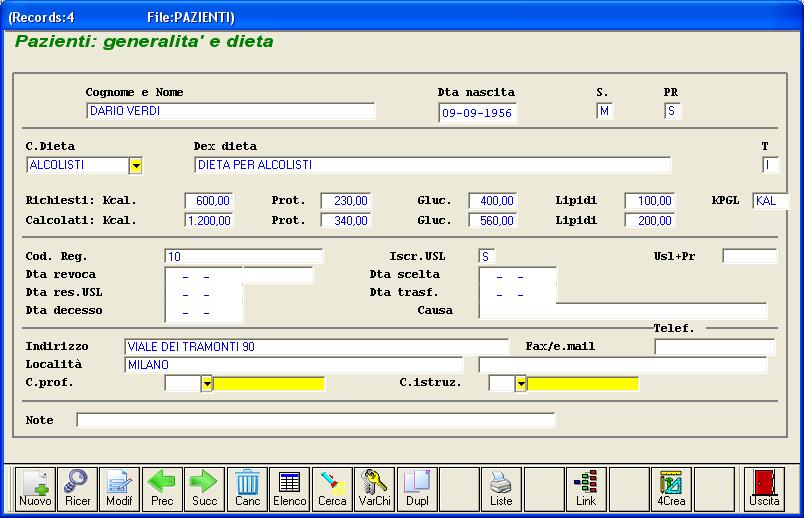Click the yellow C.istruz. description field
This screenshot has width=804, height=518.
pos(582,383)
